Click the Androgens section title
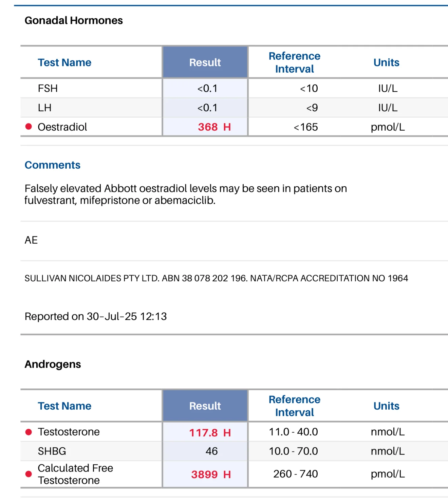448x503 pixels. 53,364
